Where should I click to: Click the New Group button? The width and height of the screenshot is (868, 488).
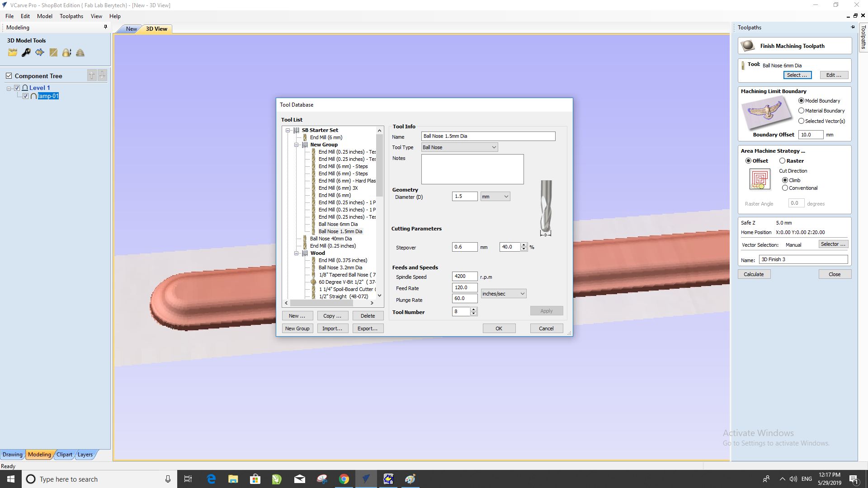tap(297, 328)
